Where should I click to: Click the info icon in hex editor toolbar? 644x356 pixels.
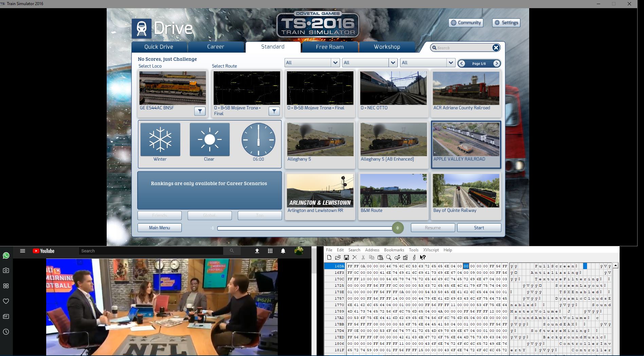414,257
